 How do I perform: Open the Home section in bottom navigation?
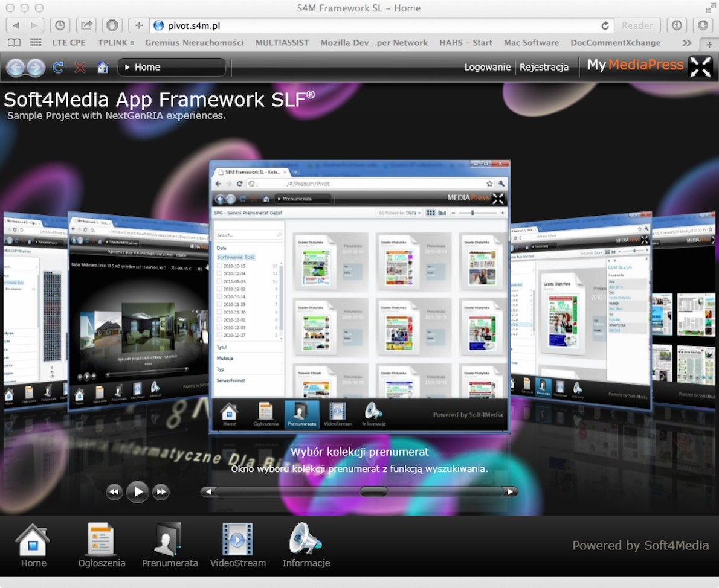[x=33, y=545]
